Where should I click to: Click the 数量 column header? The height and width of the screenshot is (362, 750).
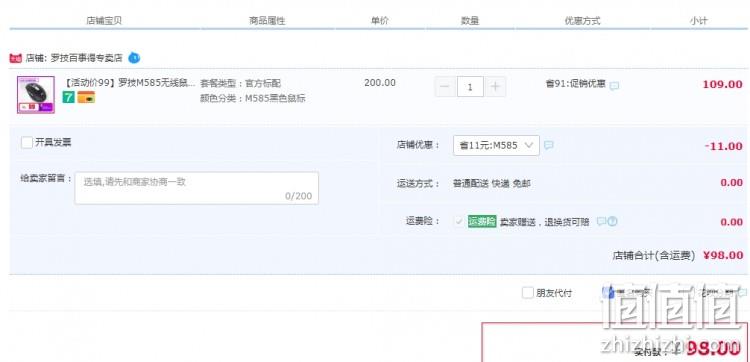pos(470,21)
